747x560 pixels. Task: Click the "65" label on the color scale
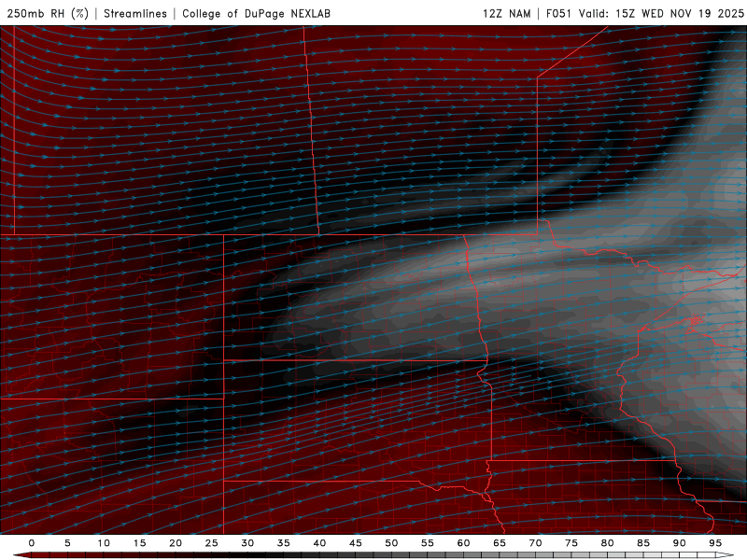tap(500, 543)
